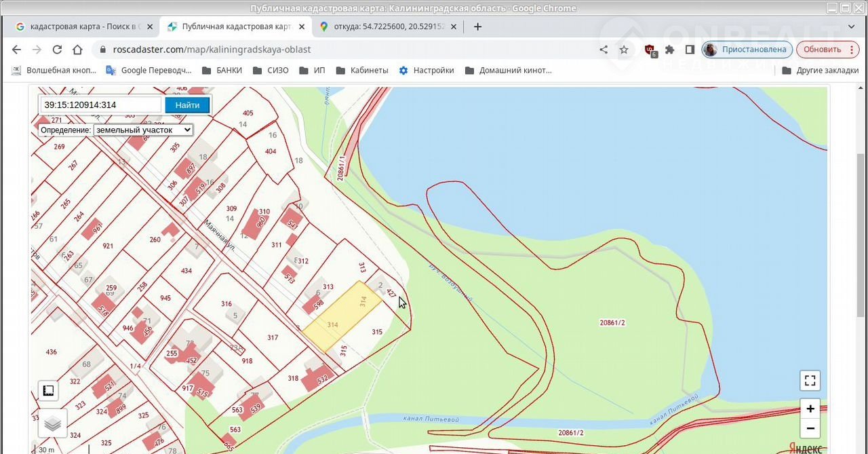This screenshot has height=454, width=868.
Task: Open the 'БАНКИ' bookmarks folder
Action: click(x=222, y=71)
